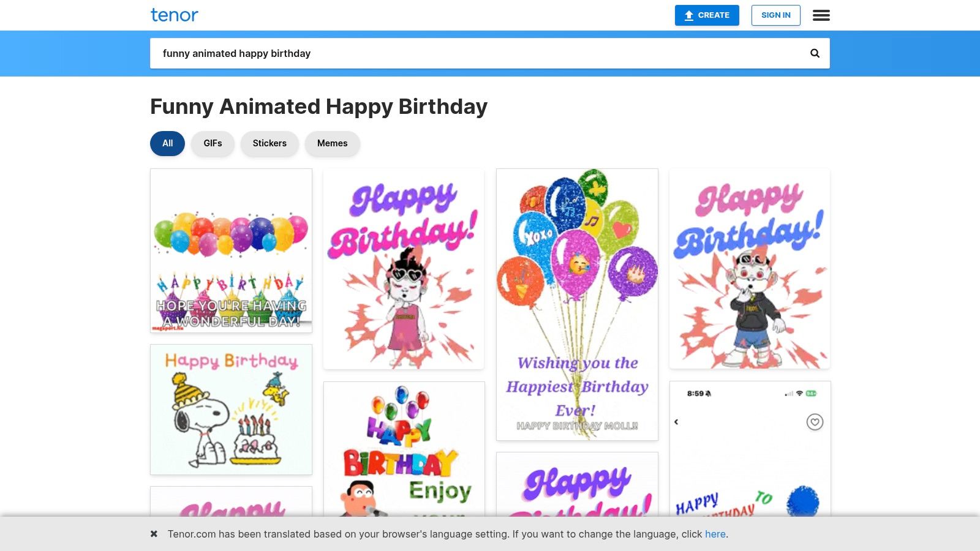Show only Stickers results
Screen dimensions: 980x551
point(269,143)
